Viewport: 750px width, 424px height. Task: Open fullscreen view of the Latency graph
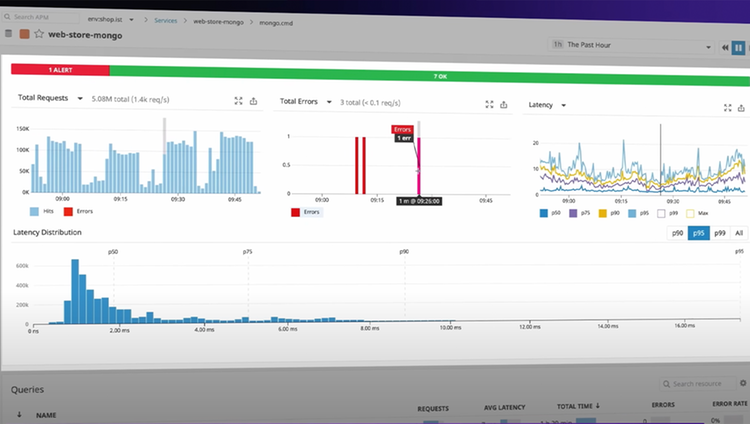coord(728,108)
